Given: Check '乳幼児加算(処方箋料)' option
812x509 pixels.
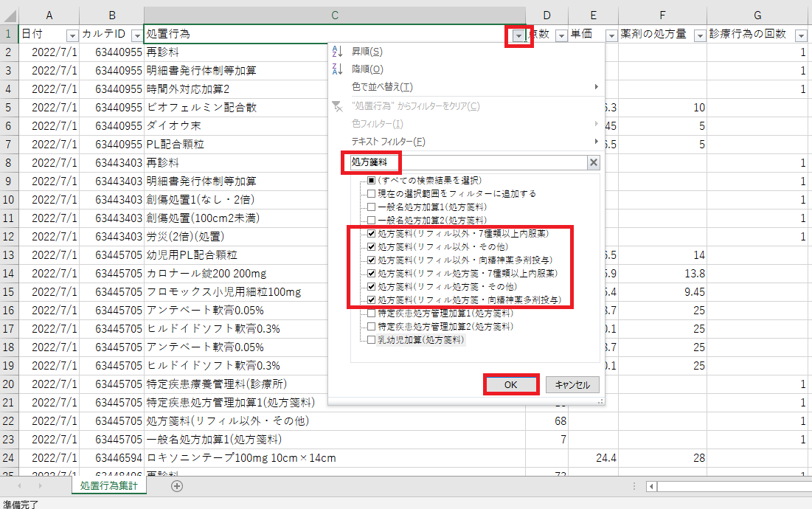Looking at the screenshot, I should point(371,339).
